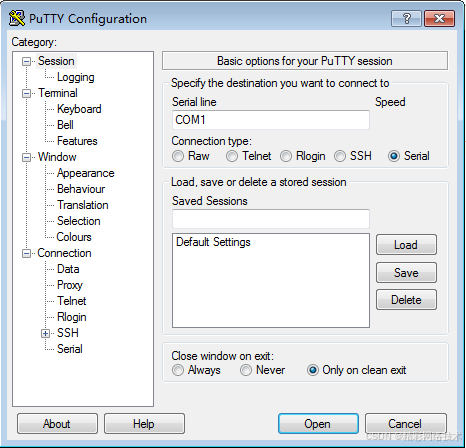The height and width of the screenshot is (448, 466).
Task: Open the Features category
Action: (77, 141)
